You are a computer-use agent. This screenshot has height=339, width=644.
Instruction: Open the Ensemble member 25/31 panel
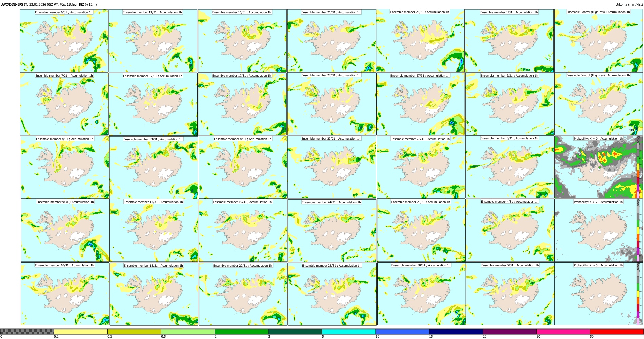click(332, 294)
